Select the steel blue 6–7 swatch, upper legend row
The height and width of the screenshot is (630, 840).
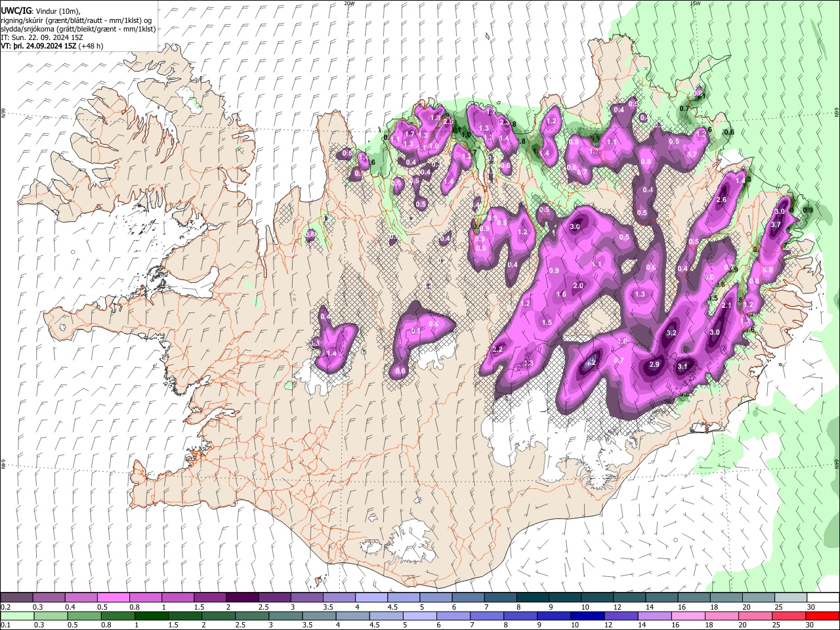[x=467, y=598]
